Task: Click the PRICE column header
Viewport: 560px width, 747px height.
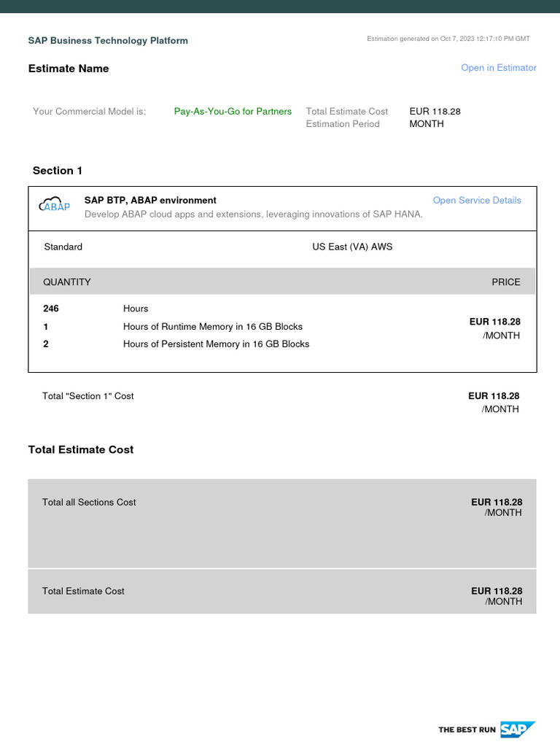Action: pos(506,282)
